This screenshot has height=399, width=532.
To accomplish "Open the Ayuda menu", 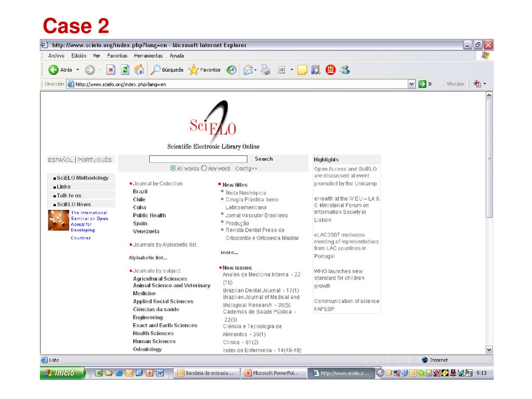I will (x=177, y=56).
